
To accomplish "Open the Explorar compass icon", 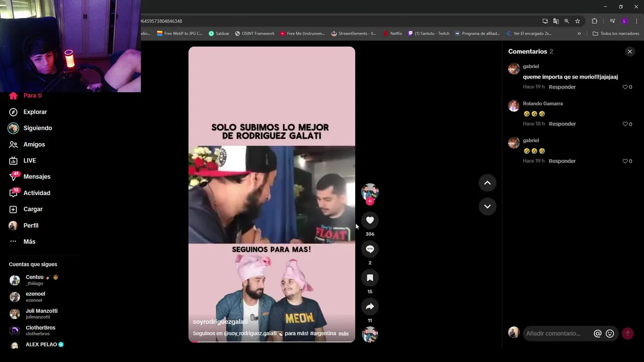I will tap(13, 112).
